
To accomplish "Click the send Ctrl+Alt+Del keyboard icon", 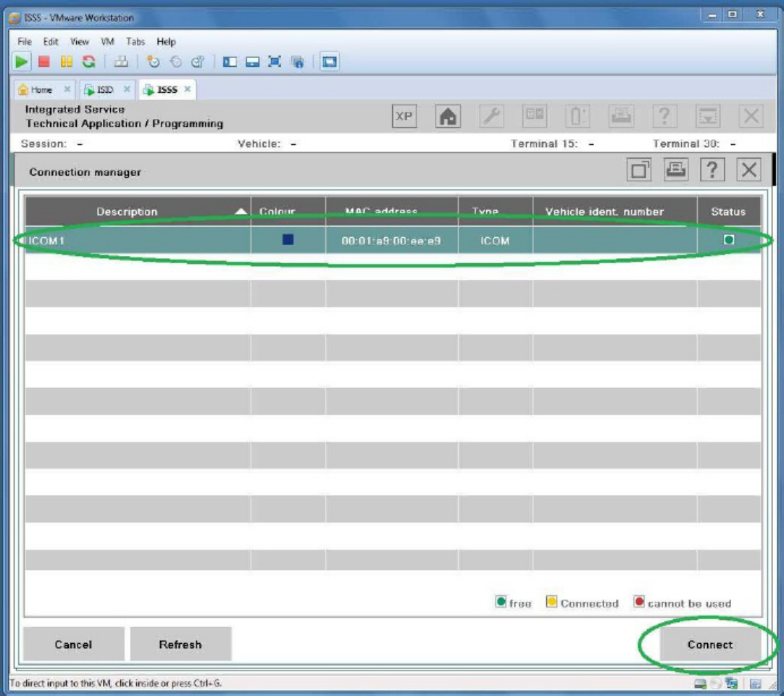I will [x=121, y=62].
